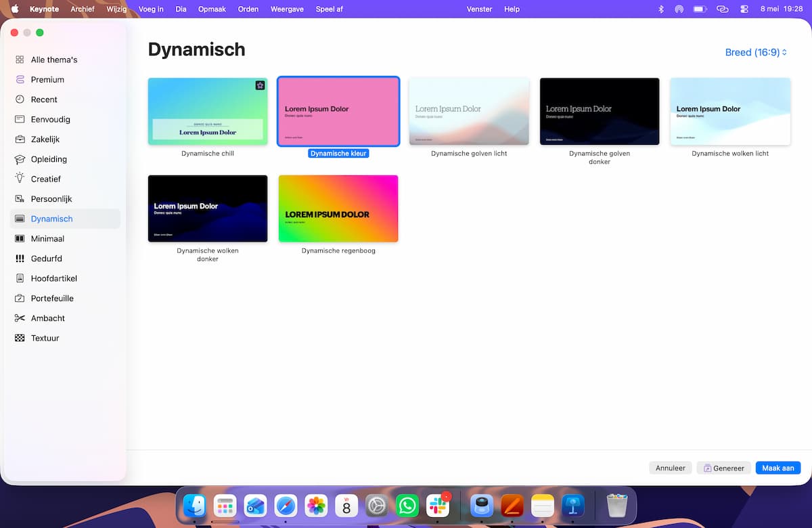Click the Annuleer button
Screen dimensions: 812x528
point(671,468)
